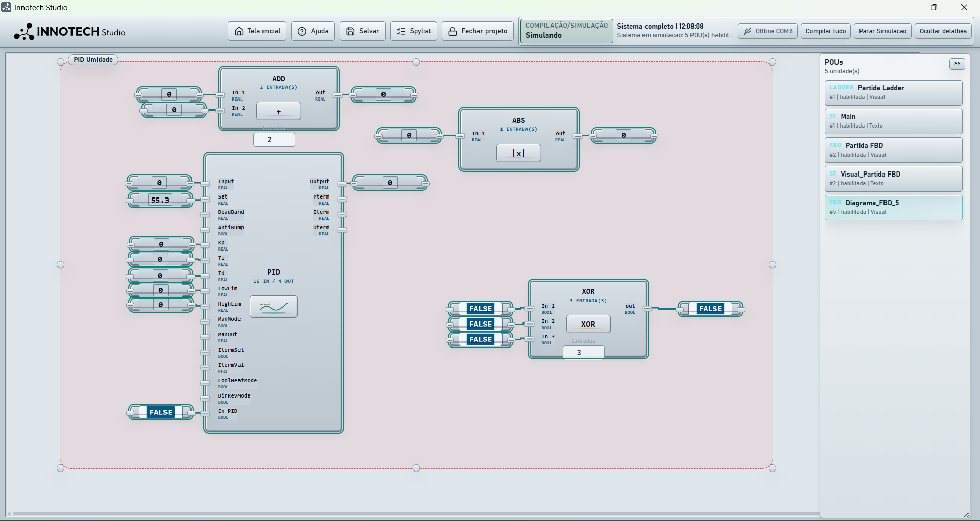Select the Main ST POU
The width and height of the screenshot is (980, 521).
(893, 121)
